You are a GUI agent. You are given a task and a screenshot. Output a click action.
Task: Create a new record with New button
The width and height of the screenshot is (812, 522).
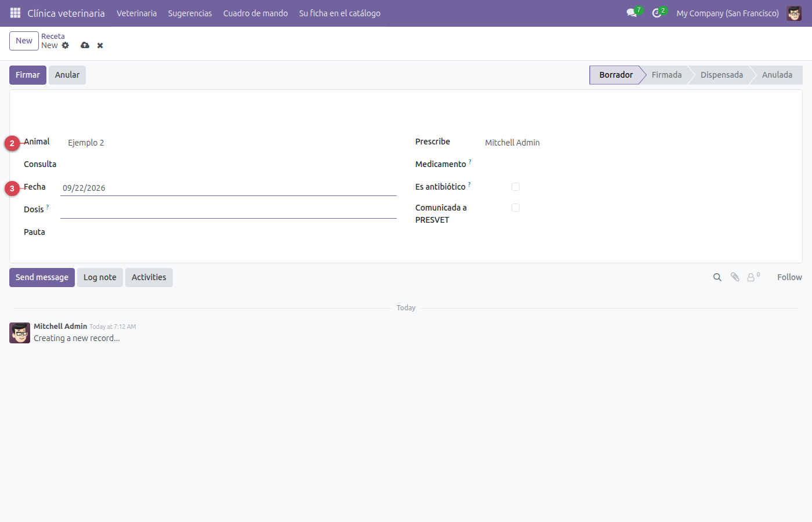[24, 41]
